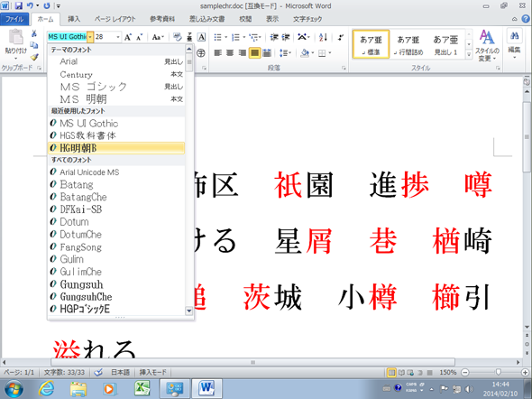Switch to print layout view
This screenshot has height=399, width=532.
[x=391, y=373]
